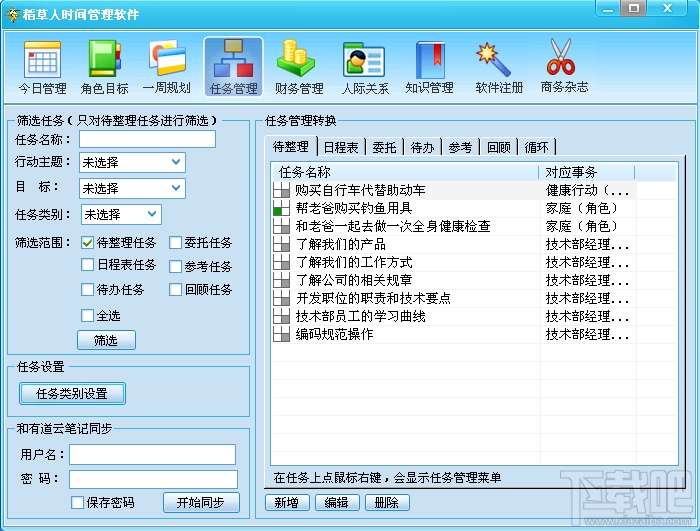Screen dimensions: 700x531
Task: Switch to the 待整理 tab
Action: (291, 146)
